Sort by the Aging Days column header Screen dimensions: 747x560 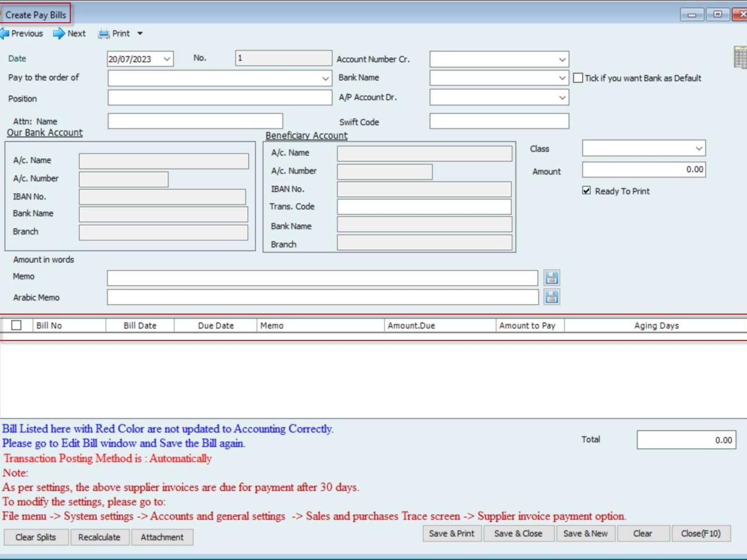(656, 325)
